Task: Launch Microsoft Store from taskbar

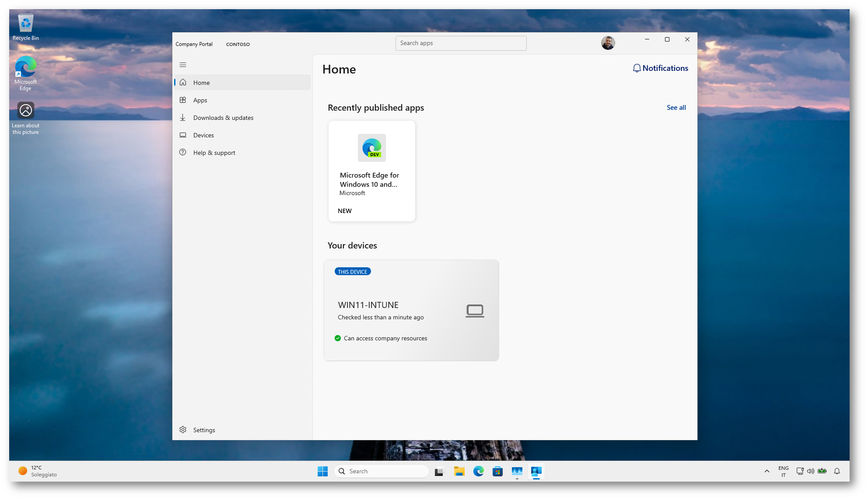Action: [497, 471]
